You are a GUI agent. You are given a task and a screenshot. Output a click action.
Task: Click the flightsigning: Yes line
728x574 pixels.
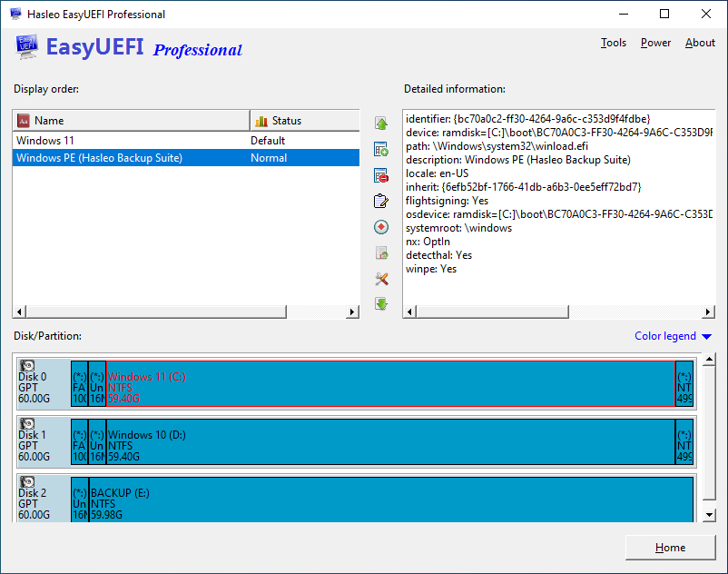click(x=447, y=201)
